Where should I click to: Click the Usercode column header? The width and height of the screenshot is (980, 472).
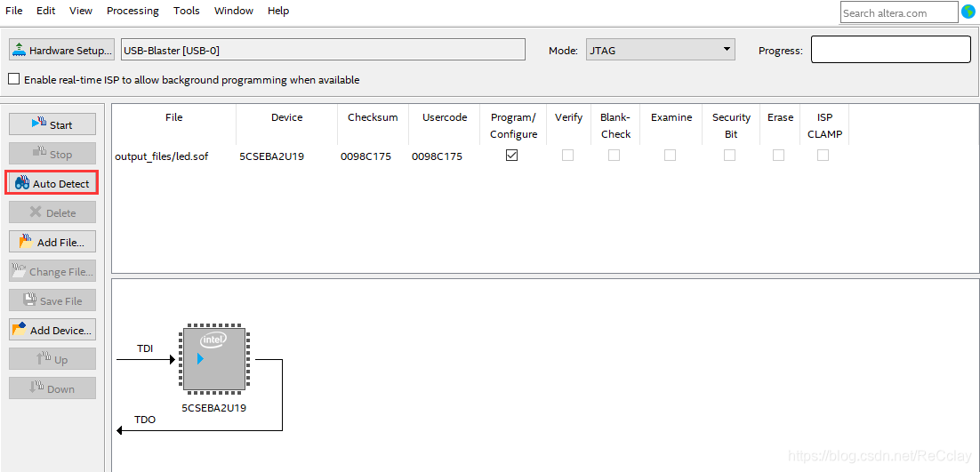tap(445, 116)
